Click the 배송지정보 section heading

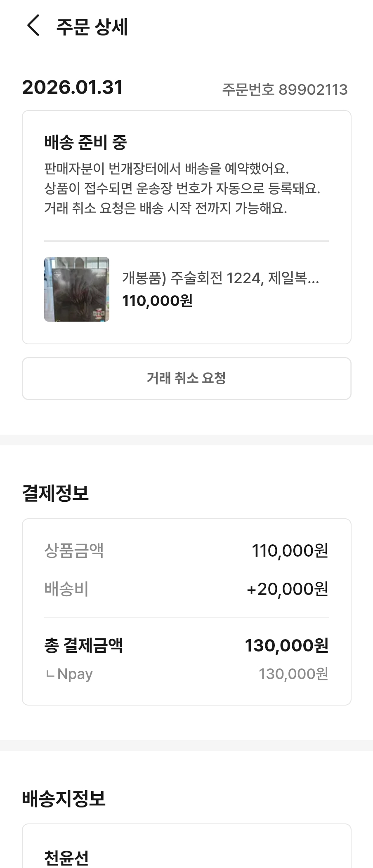[64, 798]
